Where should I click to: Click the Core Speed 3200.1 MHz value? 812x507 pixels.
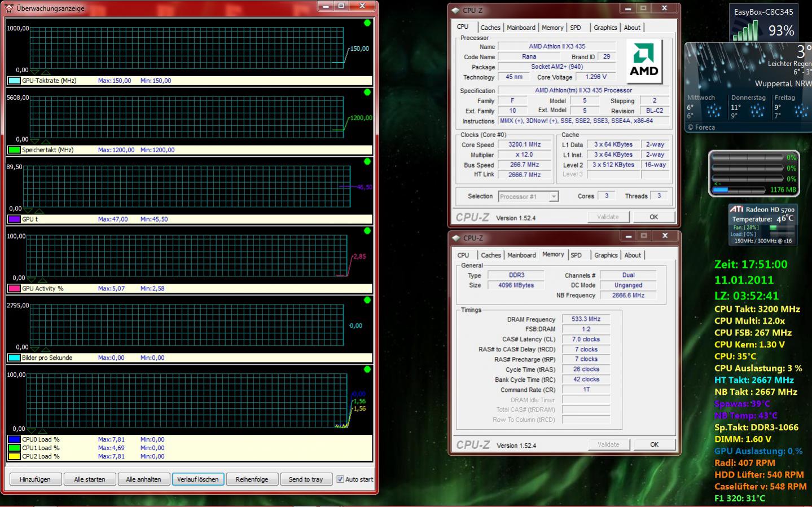coord(524,144)
